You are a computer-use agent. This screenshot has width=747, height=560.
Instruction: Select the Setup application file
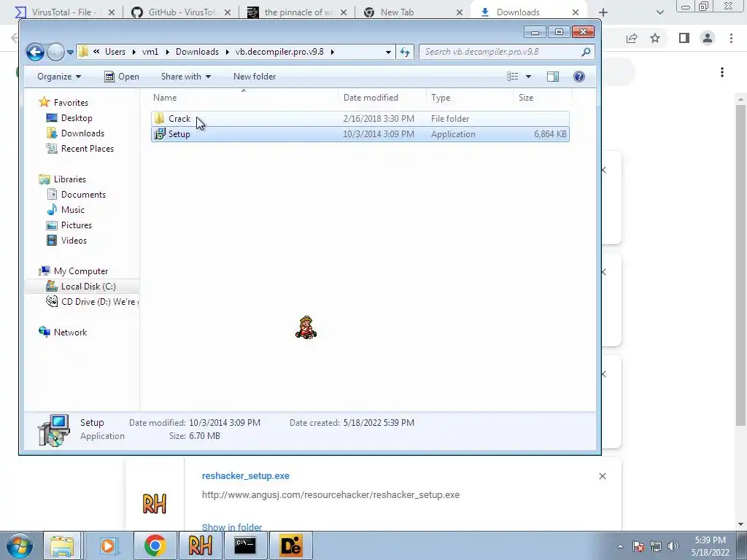tap(360, 134)
